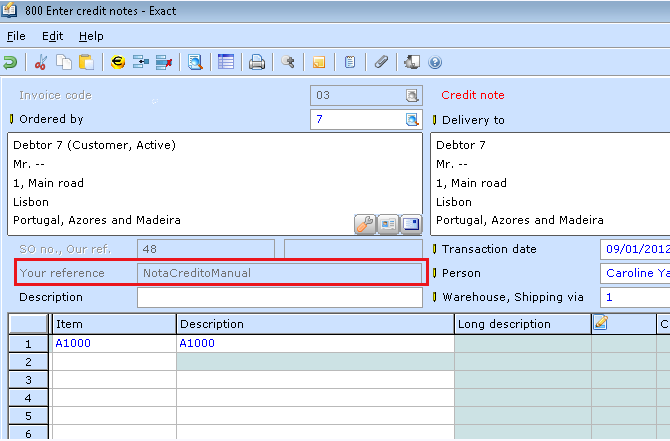670x441 pixels.
Task: Click the document settings icon before help
Action: point(412,62)
